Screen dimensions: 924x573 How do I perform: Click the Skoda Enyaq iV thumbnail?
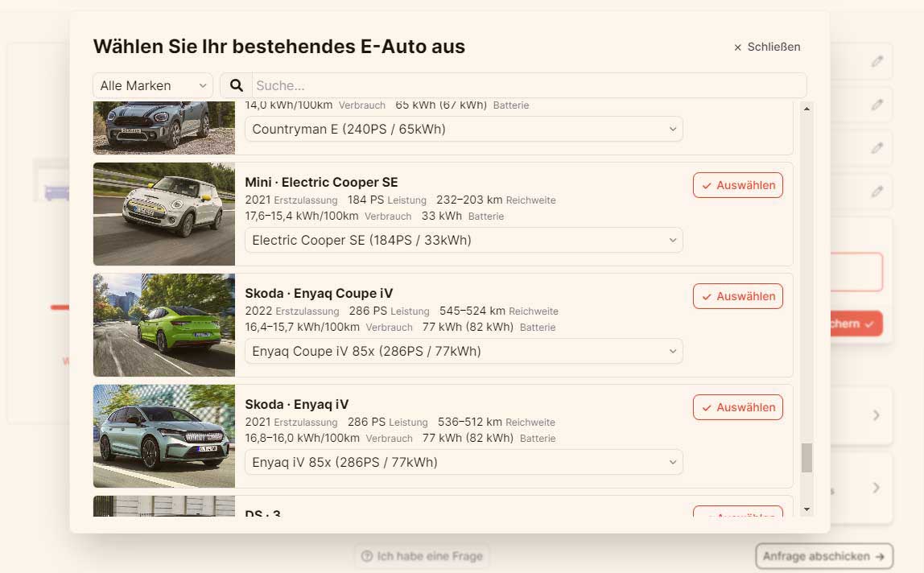point(164,436)
